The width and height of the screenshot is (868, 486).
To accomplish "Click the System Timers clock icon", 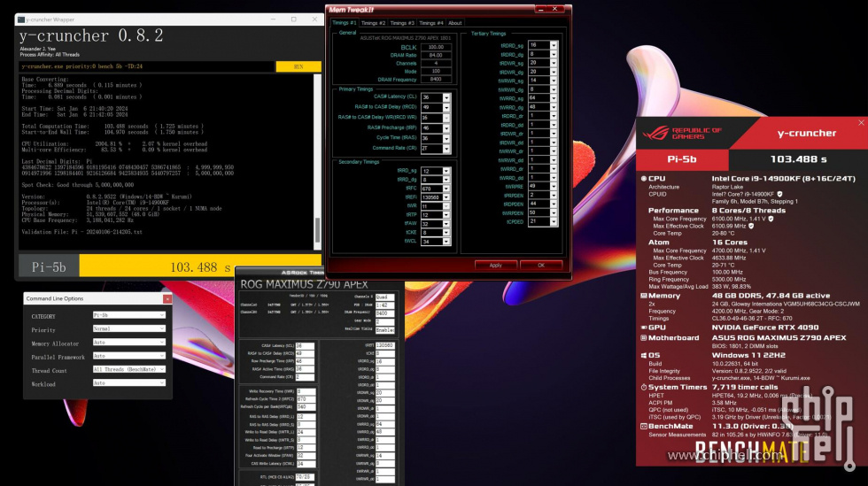I will point(644,388).
